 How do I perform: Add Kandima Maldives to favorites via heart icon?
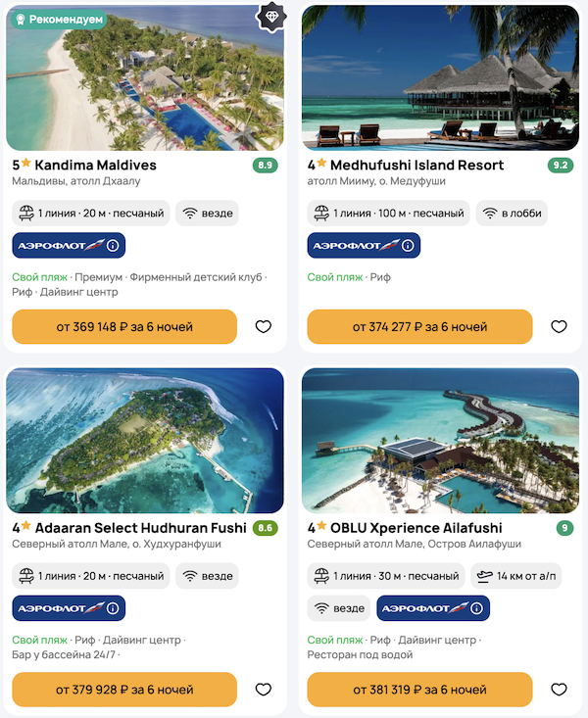pos(263,326)
